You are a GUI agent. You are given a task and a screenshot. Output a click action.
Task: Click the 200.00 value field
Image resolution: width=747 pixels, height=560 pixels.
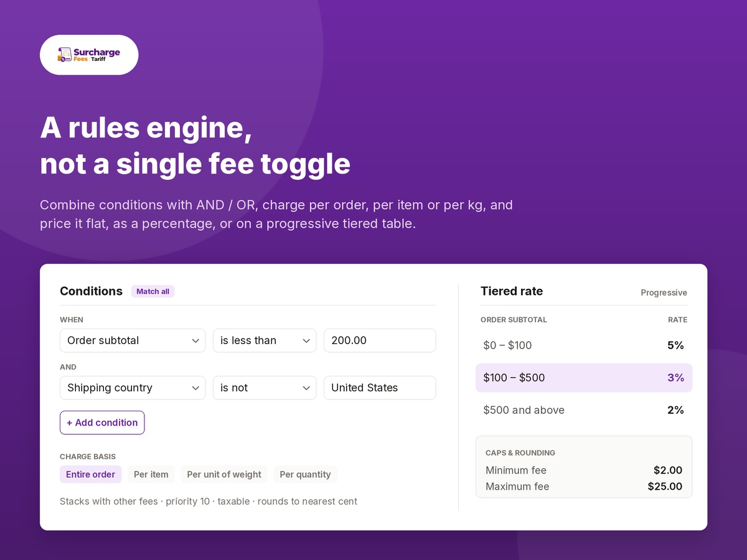click(380, 340)
